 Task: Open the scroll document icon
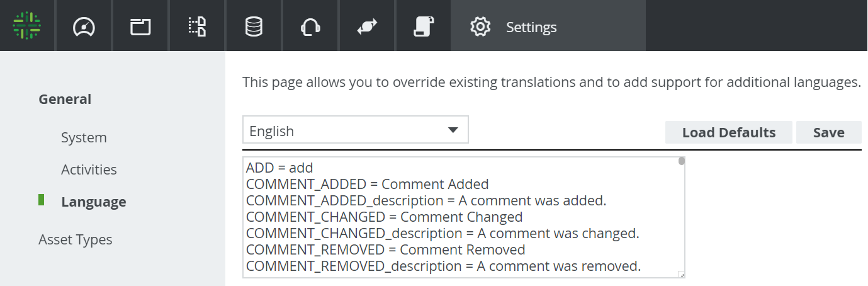424,26
